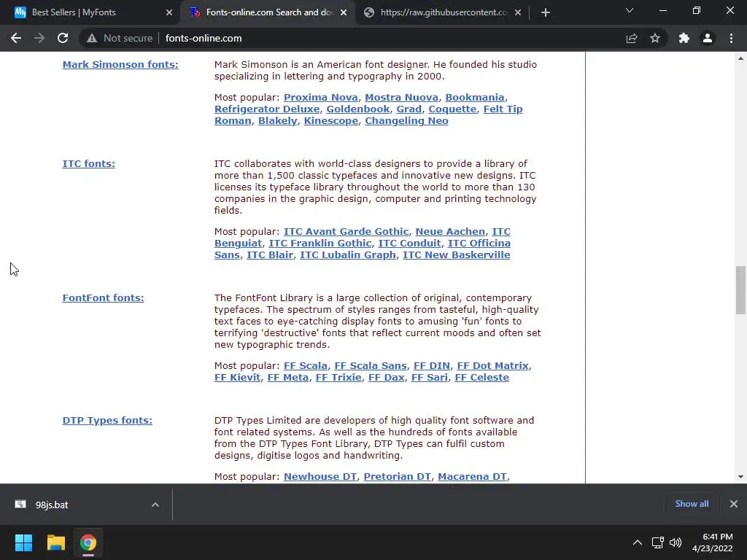Go back to the previous page
This screenshot has width=747, height=560.
pyautogui.click(x=16, y=38)
